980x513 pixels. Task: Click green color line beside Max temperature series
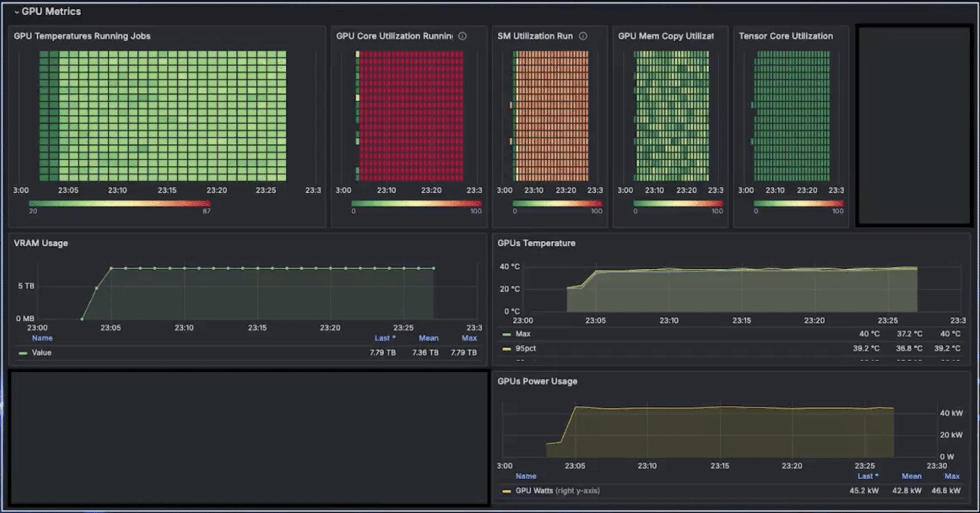[506, 335]
